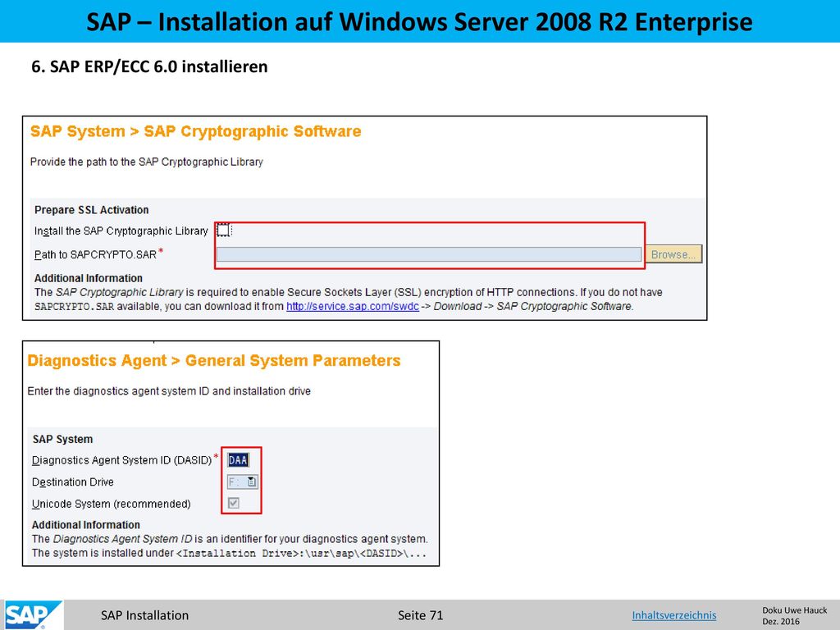Click the Path to SAPCRYPTO.SAR input field

pyautogui.click(x=429, y=254)
